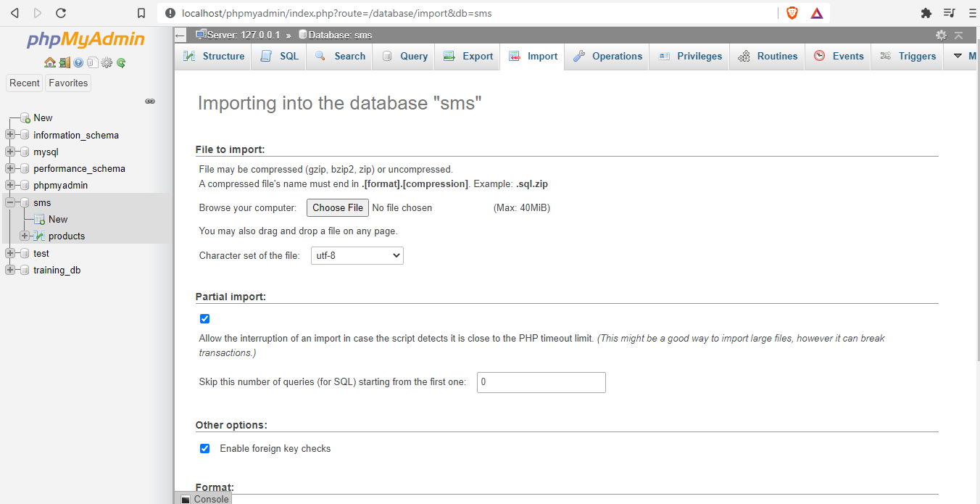
Task: Click the Brave Shields icon in address bar
Action: coord(792,12)
